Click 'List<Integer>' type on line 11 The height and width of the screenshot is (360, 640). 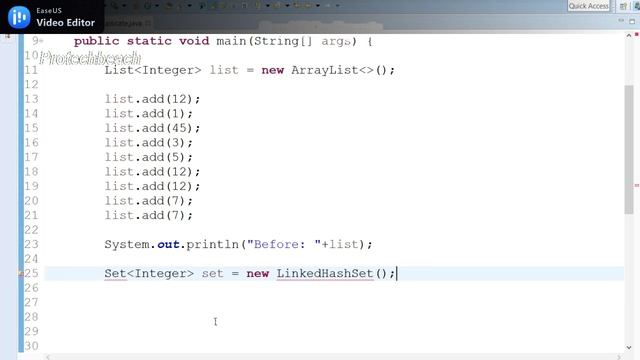(153, 70)
